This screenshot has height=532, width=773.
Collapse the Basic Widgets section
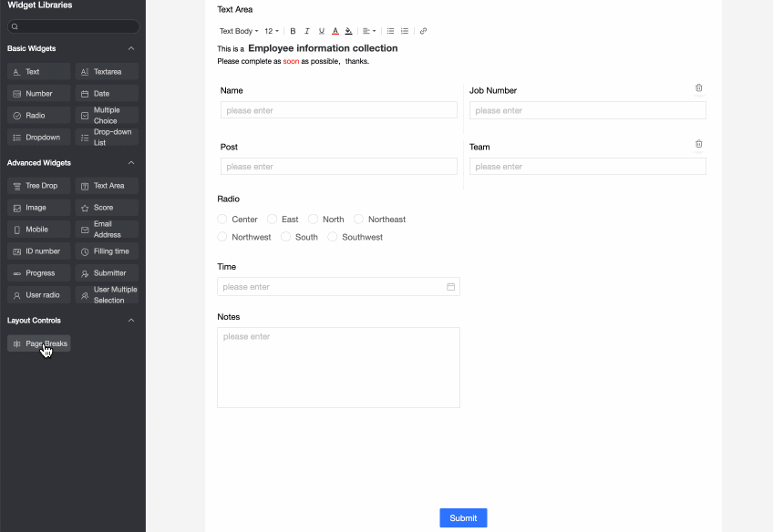coord(131,48)
